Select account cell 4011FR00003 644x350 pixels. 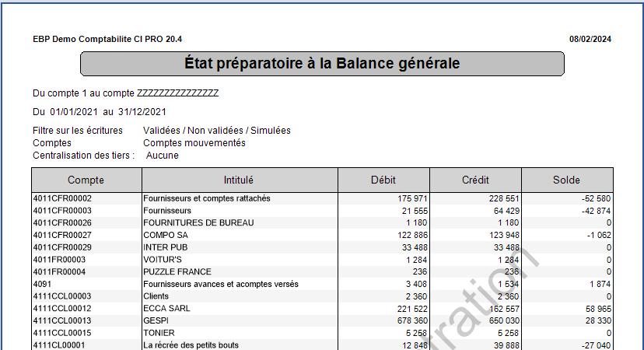(x=59, y=260)
